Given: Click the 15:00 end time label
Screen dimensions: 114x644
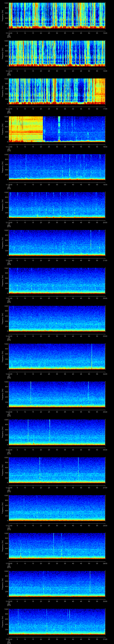Looking at the screenshot, I should click(105, 33).
